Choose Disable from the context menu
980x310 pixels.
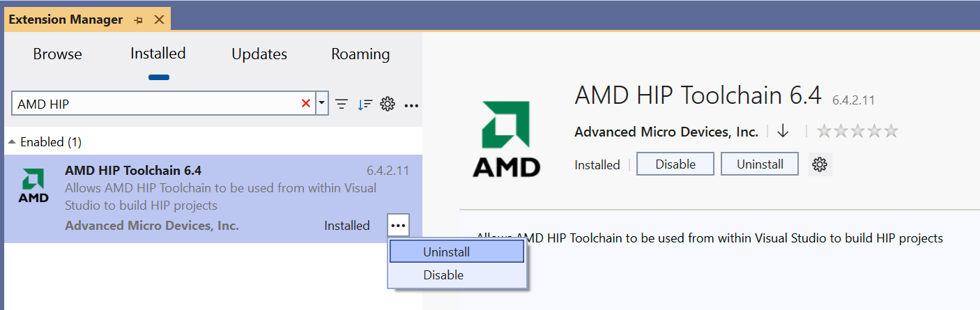click(x=443, y=275)
